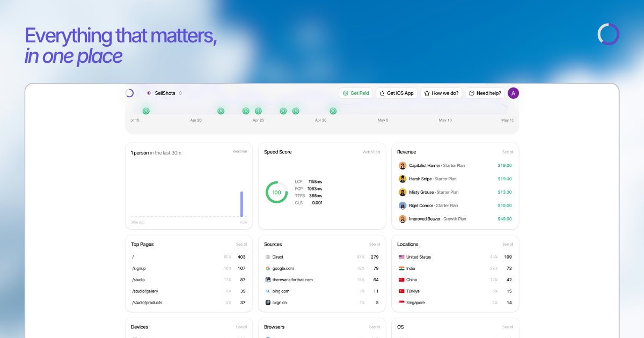
Task: Click the purple bar above 'now' in realtime chart
Action: [241, 204]
